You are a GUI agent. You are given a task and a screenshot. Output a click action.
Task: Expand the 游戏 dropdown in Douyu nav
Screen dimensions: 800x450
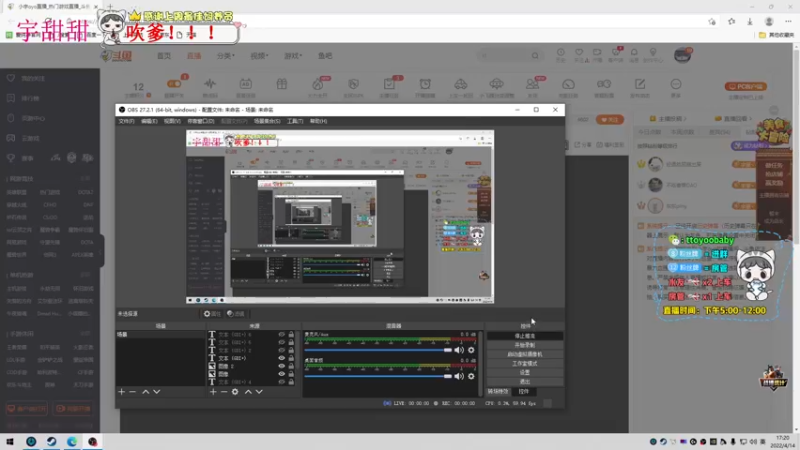coord(293,56)
